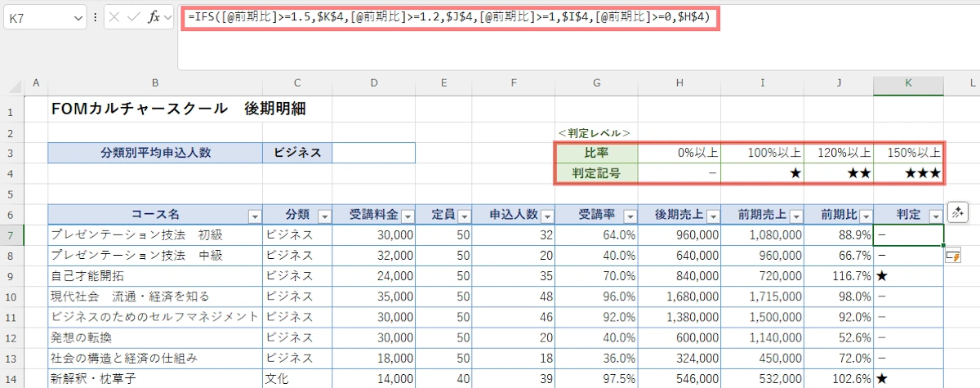This screenshot has height=388, width=980.
Task: Select column I header
Action: pyautogui.click(x=762, y=83)
